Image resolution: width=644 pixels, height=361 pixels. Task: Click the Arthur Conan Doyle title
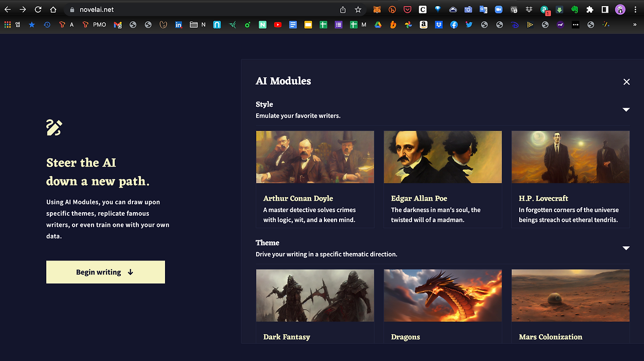[x=298, y=198]
